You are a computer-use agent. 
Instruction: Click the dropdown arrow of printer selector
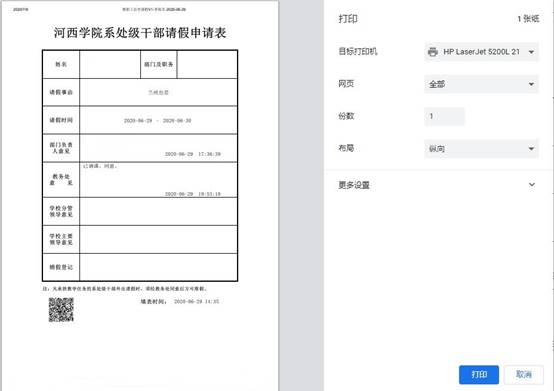click(531, 52)
